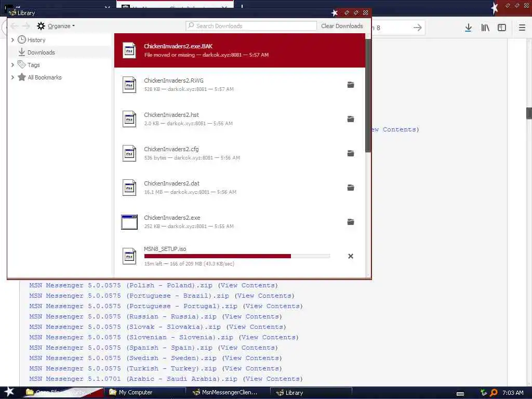Select ChickenInvaders2.exe.BAK download entry
The image size is (532, 399).
(240, 50)
